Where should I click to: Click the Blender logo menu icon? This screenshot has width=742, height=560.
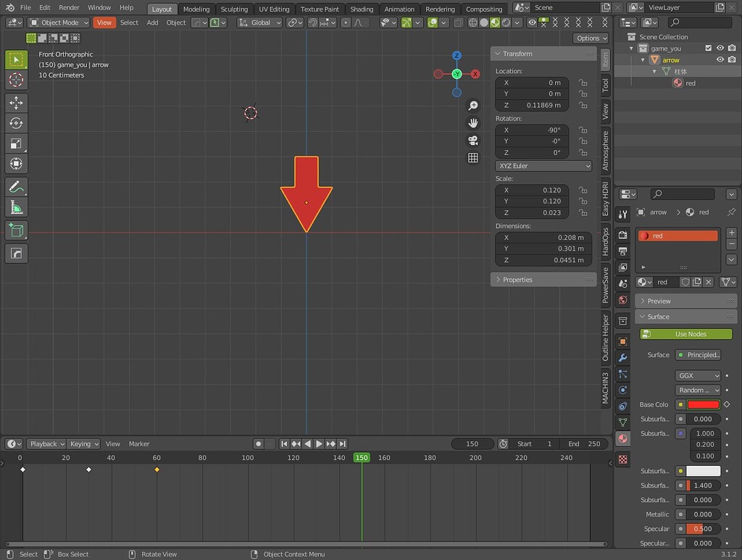[10, 7]
